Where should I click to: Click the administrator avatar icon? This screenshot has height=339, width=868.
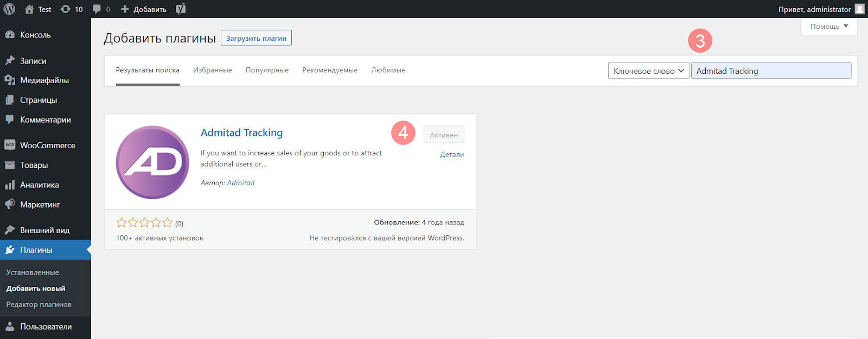pyautogui.click(x=859, y=9)
